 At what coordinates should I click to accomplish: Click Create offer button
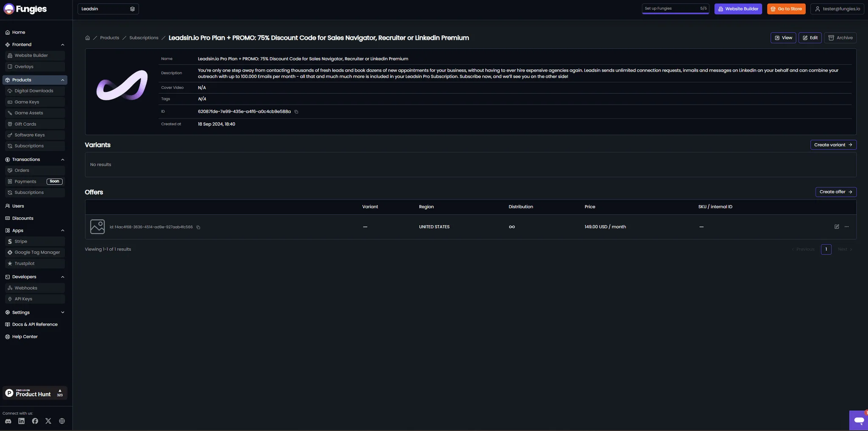pos(836,192)
